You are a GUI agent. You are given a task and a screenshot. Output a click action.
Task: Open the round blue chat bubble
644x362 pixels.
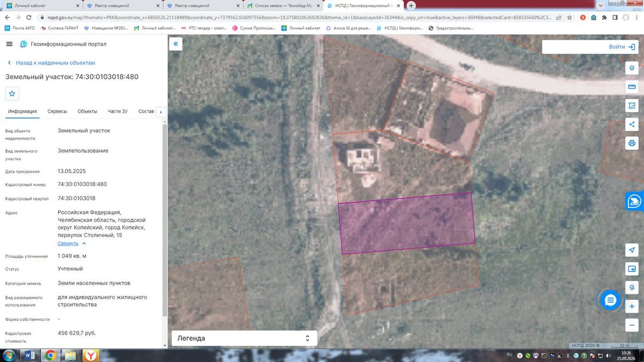[610, 300]
